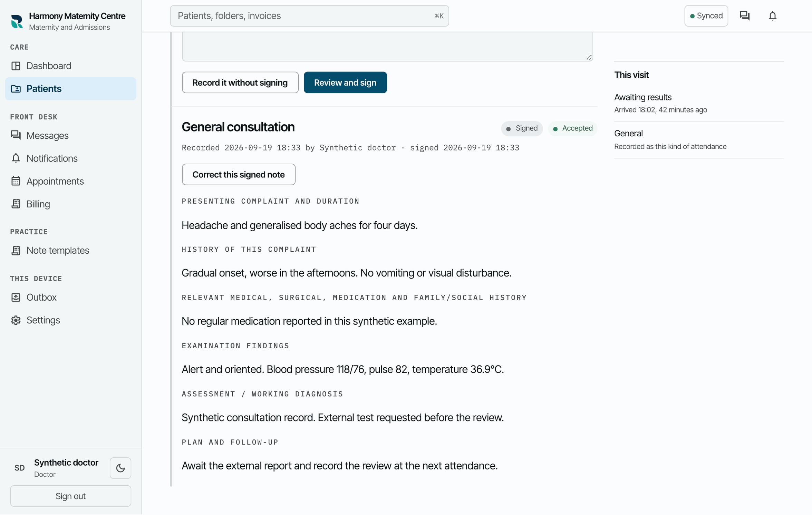
Task: Click 'Recorded as this kind of attendance'
Action: 670,147
